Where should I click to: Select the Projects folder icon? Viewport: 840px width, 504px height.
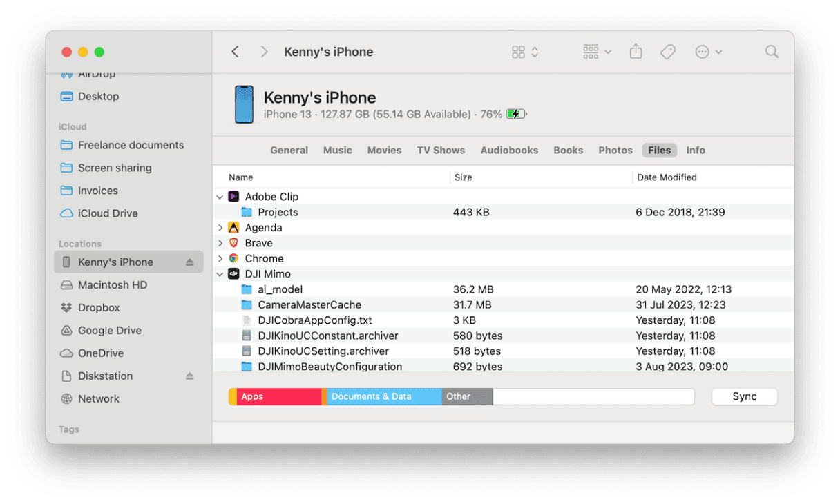pyautogui.click(x=247, y=212)
